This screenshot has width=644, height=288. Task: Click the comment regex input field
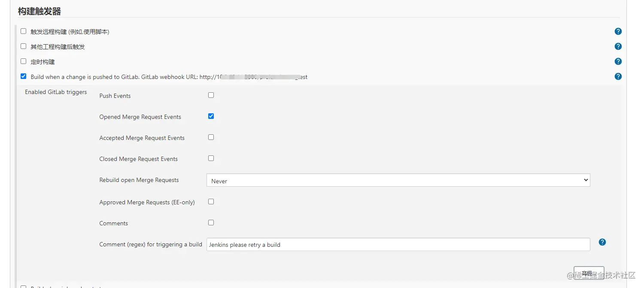[398, 245]
